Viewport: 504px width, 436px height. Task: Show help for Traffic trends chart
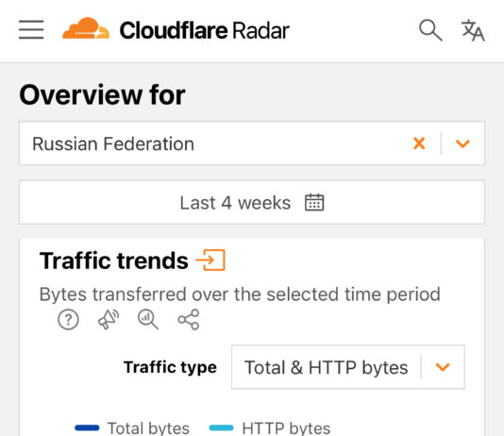[68, 320]
